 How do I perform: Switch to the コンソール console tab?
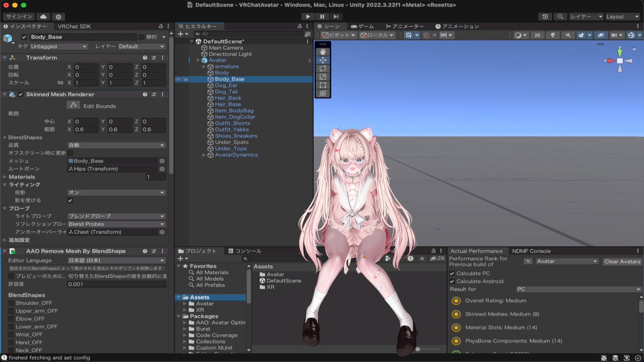coord(245,251)
